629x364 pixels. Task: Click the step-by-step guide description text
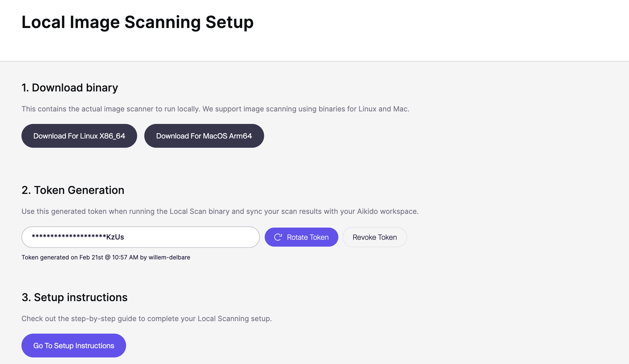coord(147,319)
